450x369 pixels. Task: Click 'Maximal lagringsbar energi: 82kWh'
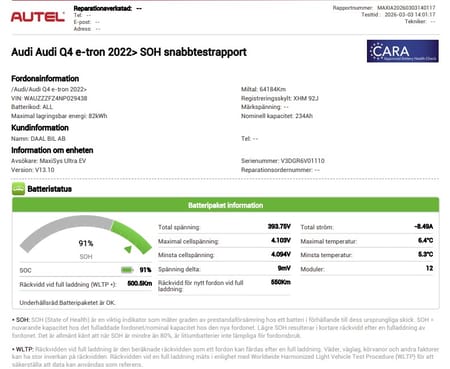point(59,116)
